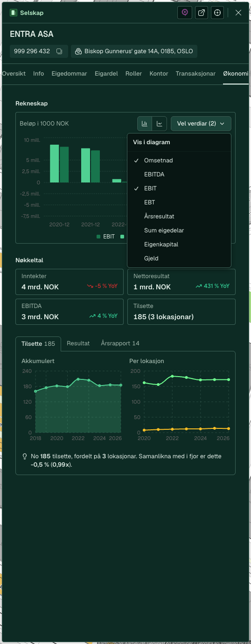
Task: Click the light green 2020-12 bar
Action: tap(55, 164)
